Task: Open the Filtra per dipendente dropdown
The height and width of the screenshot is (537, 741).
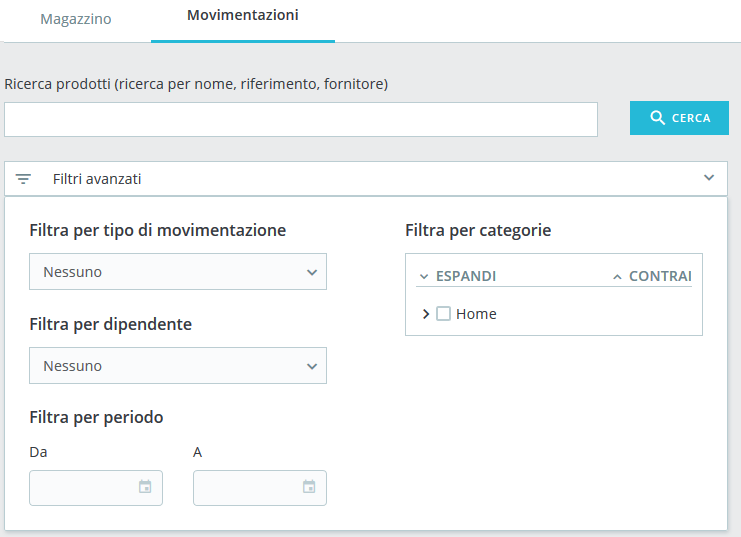Action: [x=178, y=366]
